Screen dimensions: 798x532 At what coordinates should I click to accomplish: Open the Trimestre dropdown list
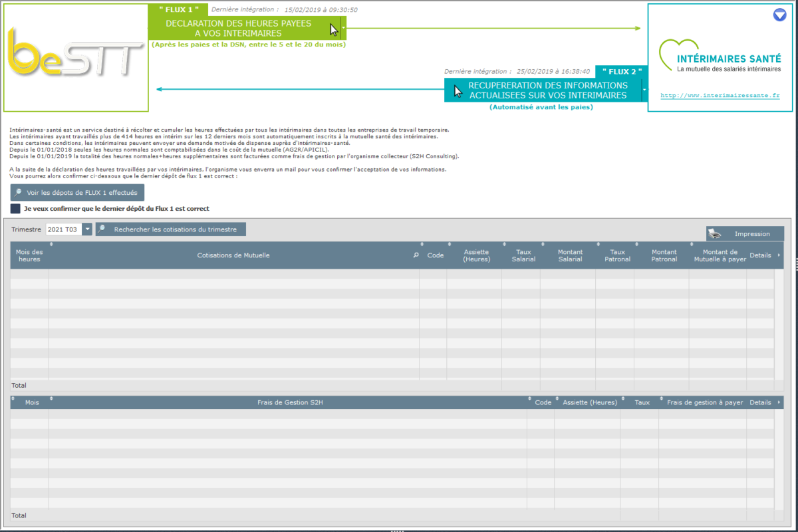[87, 229]
